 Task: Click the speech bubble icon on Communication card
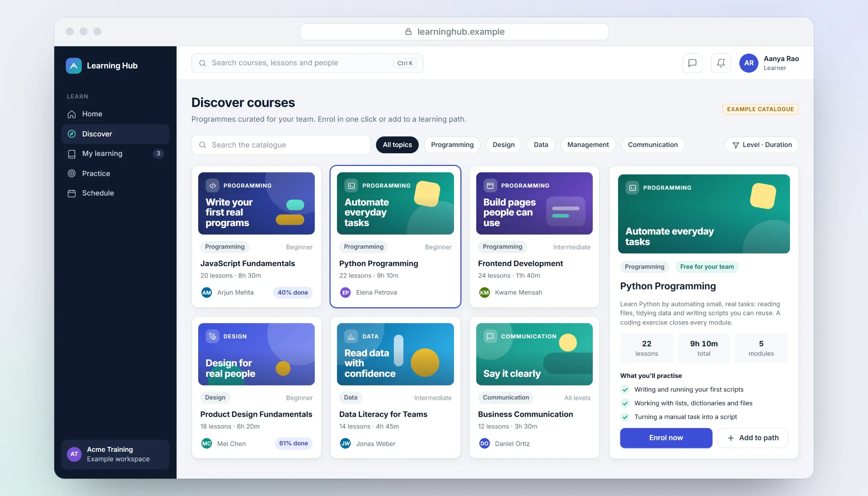coord(490,337)
